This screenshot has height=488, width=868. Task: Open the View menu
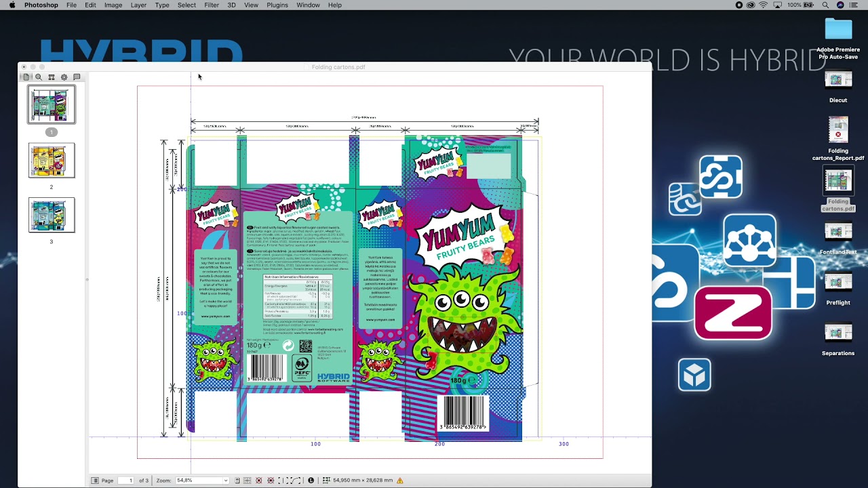pos(251,5)
